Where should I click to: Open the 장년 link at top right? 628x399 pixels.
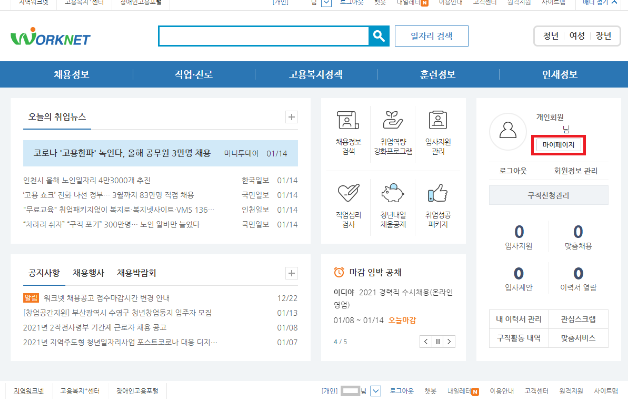point(603,36)
